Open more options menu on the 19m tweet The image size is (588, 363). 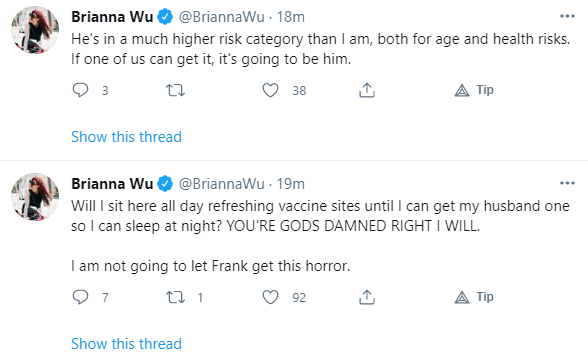567,183
